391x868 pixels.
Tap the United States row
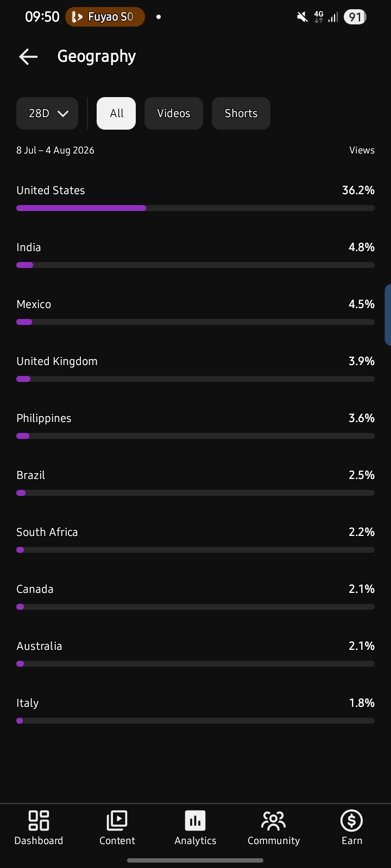195,198
